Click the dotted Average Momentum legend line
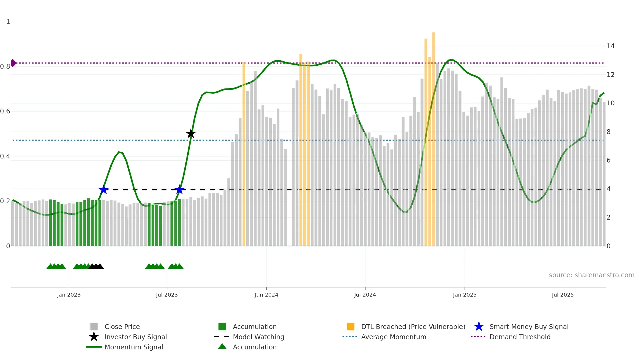Image resolution: width=644 pixels, height=362 pixels. 350,337
